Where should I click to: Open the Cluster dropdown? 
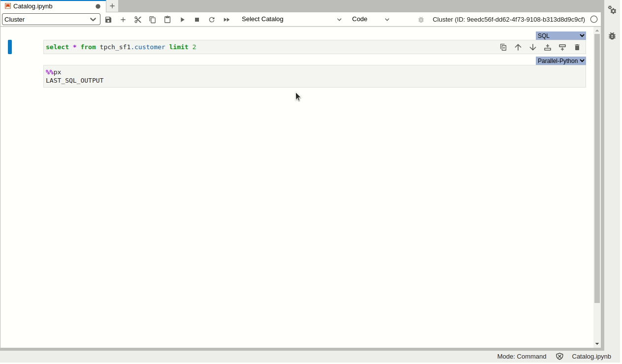(51, 20)
